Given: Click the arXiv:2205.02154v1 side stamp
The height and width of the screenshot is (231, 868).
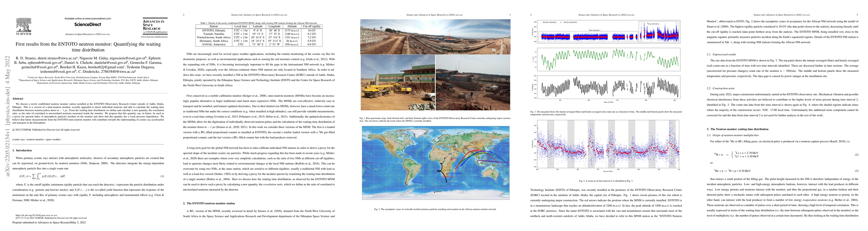Looking at the screenshot, I should tap(7, 116).
